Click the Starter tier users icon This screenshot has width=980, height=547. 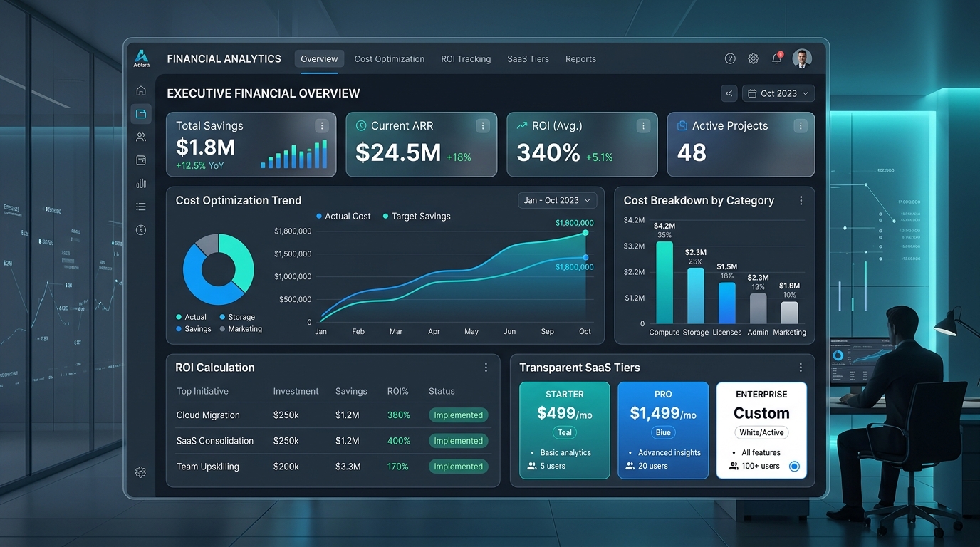531,466
